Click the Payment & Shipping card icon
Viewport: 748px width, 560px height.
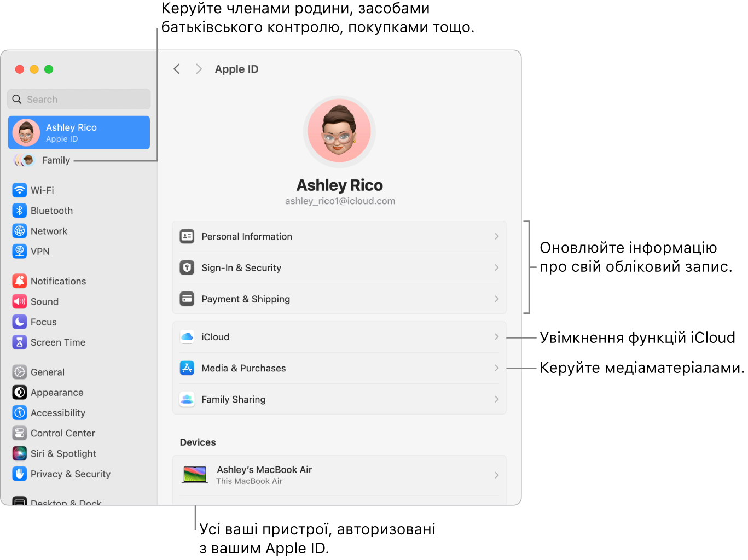(x=187, y=299)
